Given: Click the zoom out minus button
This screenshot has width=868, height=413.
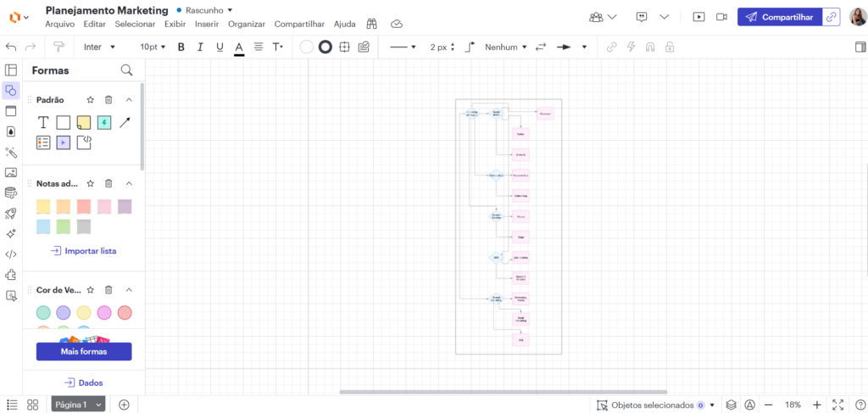Looking at the screenshot, I should point(769,405).
